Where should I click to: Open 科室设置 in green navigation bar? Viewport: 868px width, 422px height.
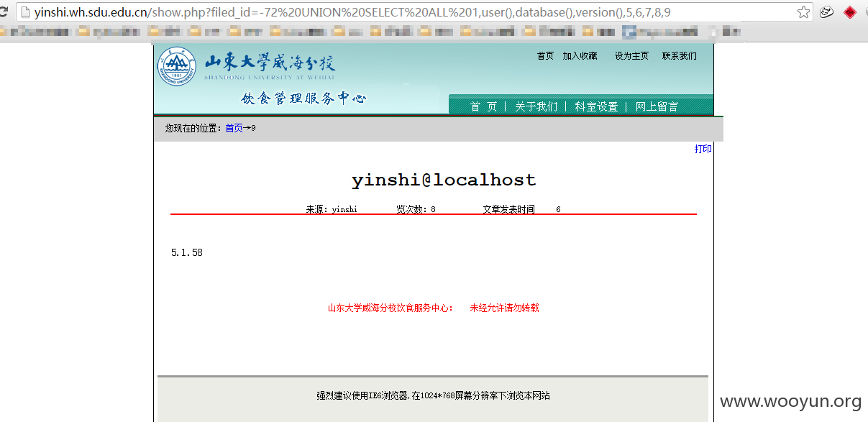(596, 106)
